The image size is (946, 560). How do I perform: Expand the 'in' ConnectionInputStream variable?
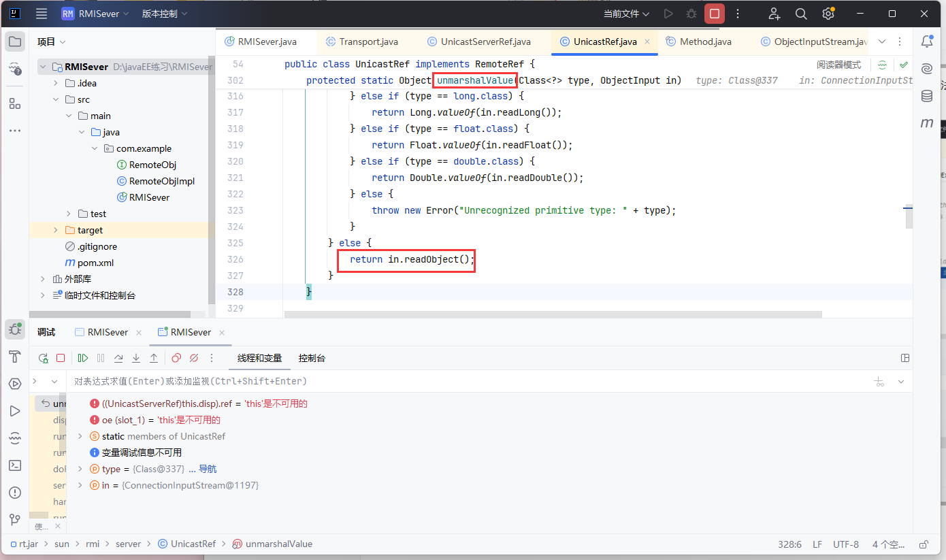click(80, 485)
